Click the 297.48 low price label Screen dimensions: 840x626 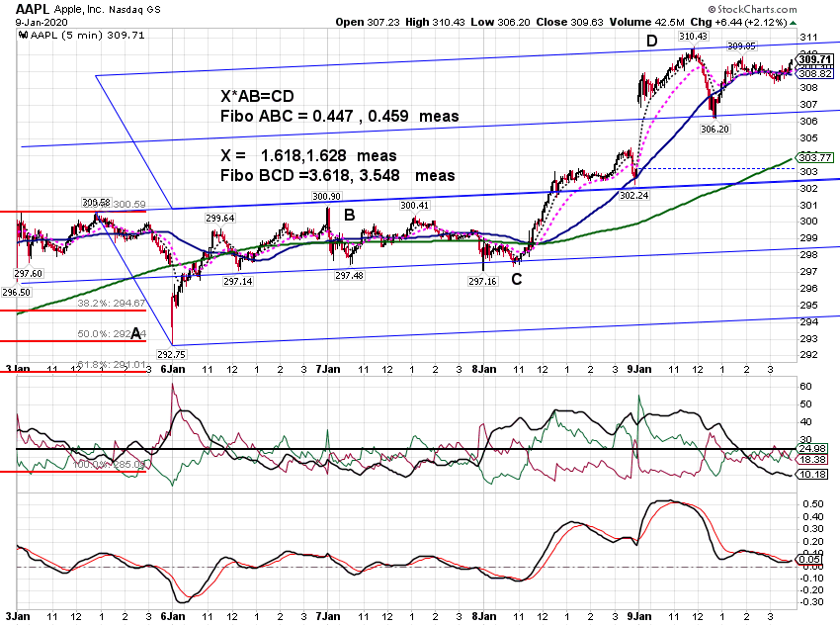(349, 276)
